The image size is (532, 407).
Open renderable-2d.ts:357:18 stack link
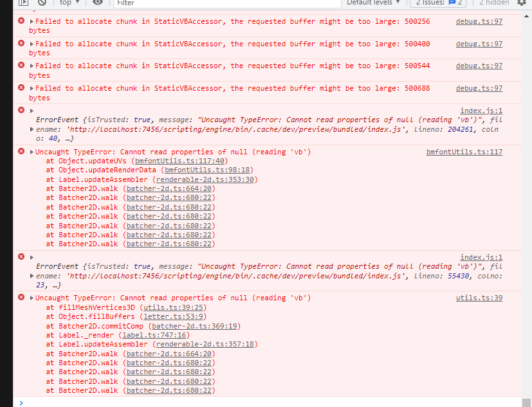click(205, 344)
